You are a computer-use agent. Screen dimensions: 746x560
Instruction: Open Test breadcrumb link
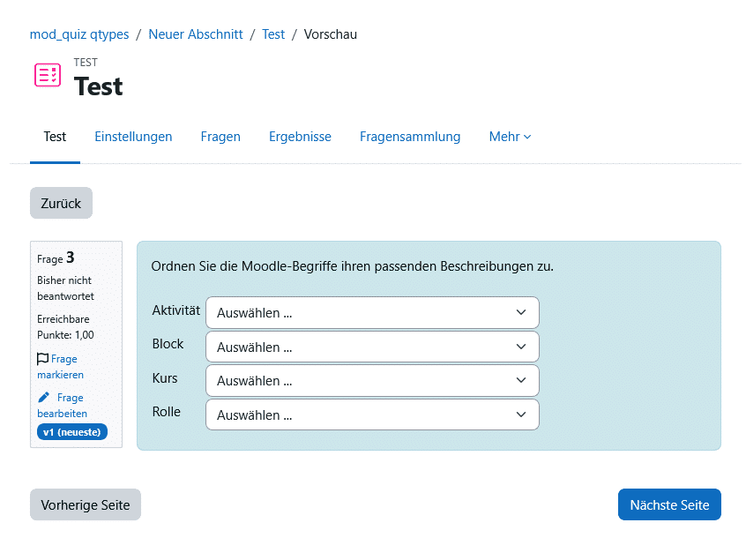pyautogui.click(x=273, y=34)
